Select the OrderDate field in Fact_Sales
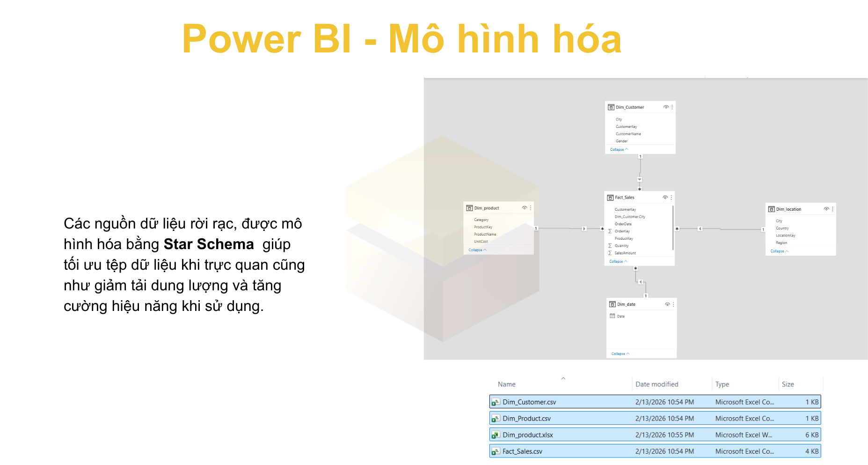868x465 pixels. coord(623,224)
